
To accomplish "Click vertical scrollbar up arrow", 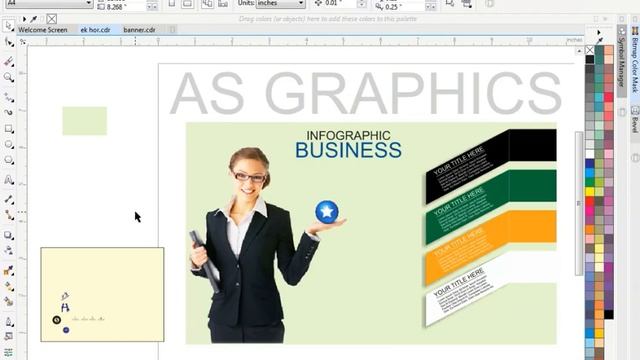I will click(579, 51).
